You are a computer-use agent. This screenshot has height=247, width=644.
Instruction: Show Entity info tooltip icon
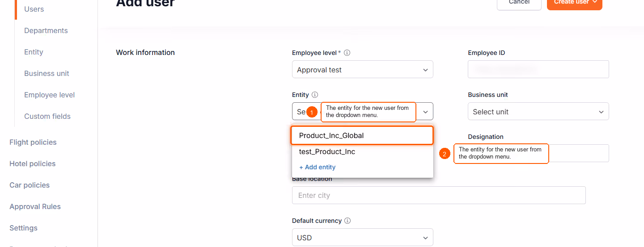[315, 95]
